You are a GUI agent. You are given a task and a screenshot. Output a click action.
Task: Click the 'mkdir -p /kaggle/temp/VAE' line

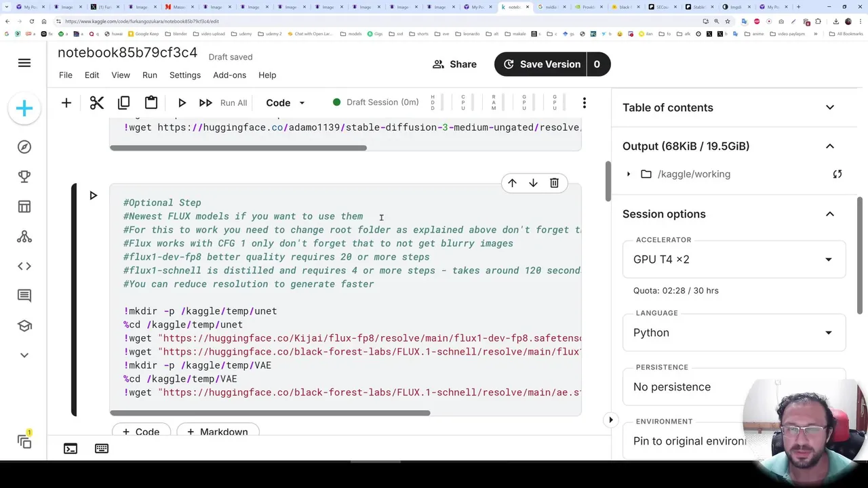coord(197,365)
